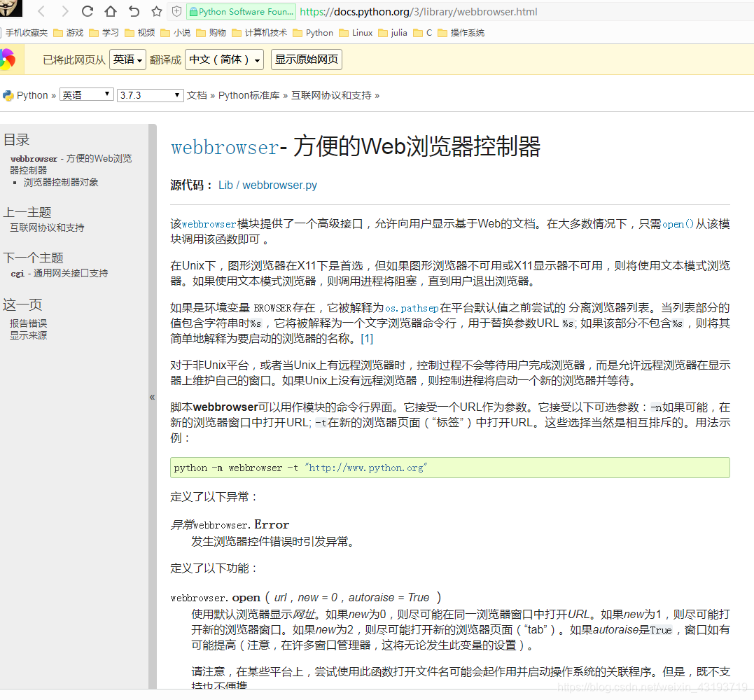Click the shield security icon
The image size is (754, 700).
176,11
